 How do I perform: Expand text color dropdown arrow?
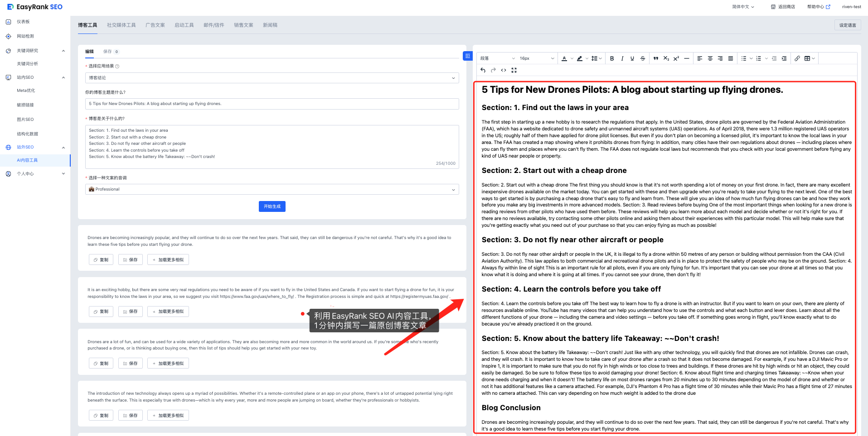click(572, 58)
